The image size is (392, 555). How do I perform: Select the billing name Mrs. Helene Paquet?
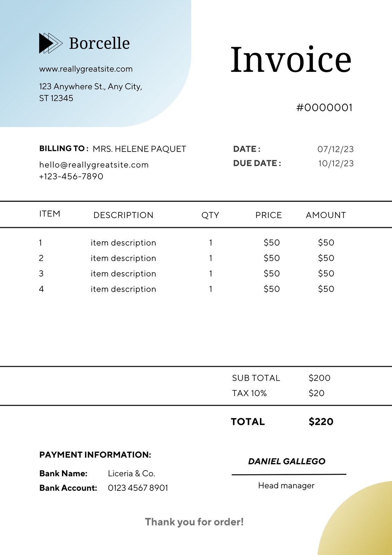point(139,149)
